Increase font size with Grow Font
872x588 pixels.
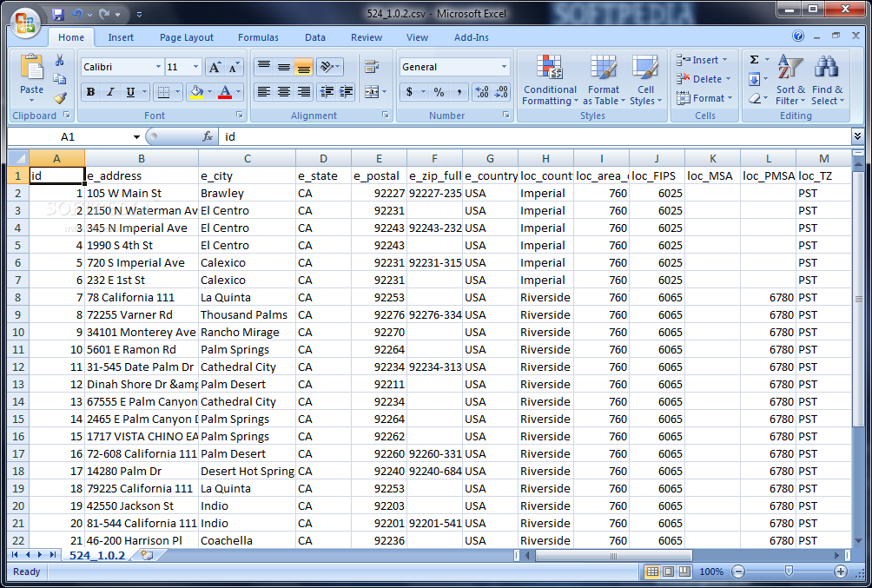(x=215, y=67)
